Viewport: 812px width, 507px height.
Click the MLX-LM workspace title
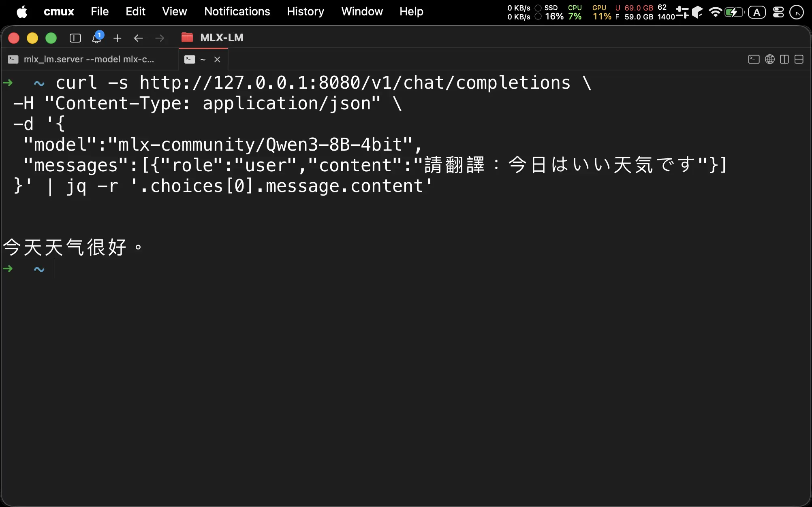pyautogui.click(x=222, y=38)
